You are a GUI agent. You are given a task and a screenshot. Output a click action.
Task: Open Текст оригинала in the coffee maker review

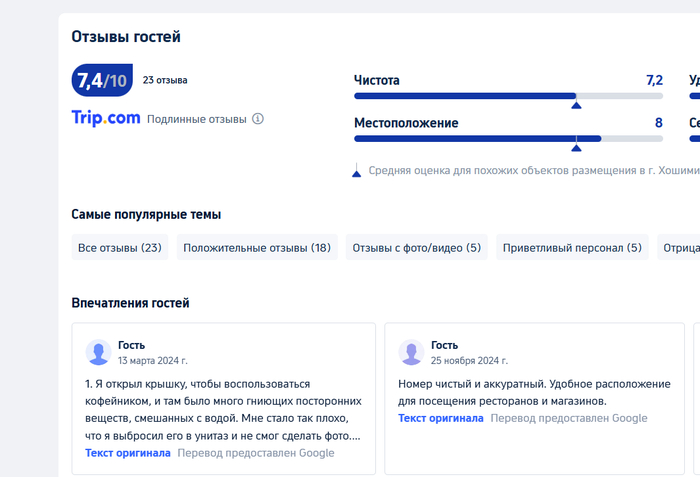click(128, 453)
